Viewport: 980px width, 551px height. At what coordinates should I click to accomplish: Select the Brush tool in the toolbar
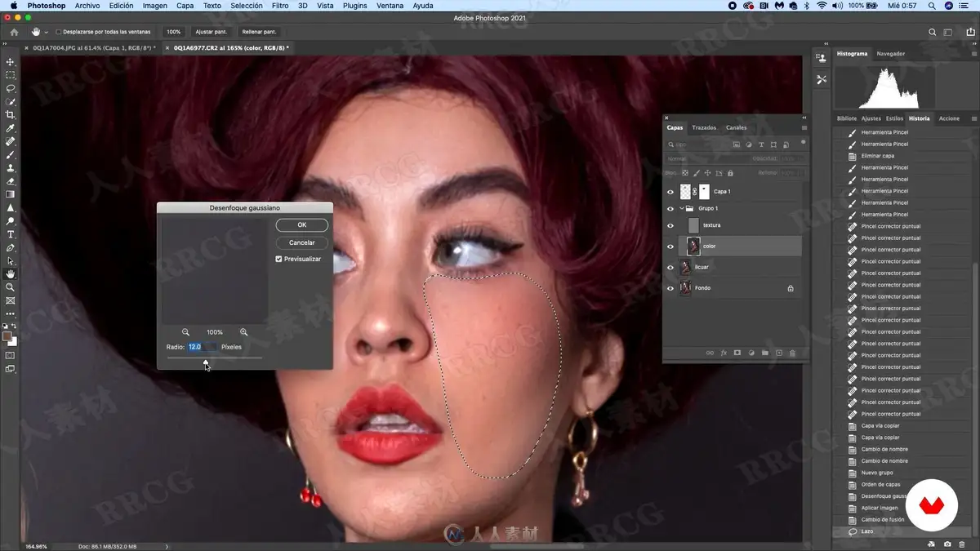pyautogui.click(x=11, y=155)
